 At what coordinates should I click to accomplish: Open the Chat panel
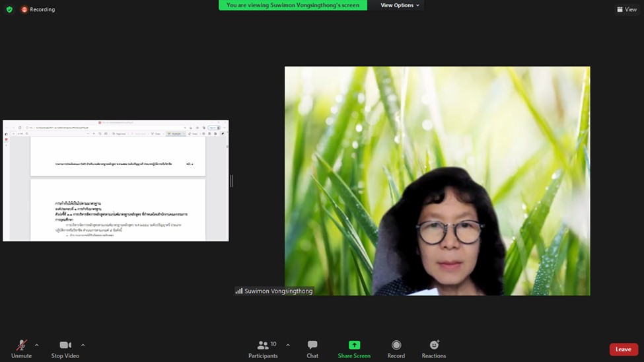tap(312, 348)
